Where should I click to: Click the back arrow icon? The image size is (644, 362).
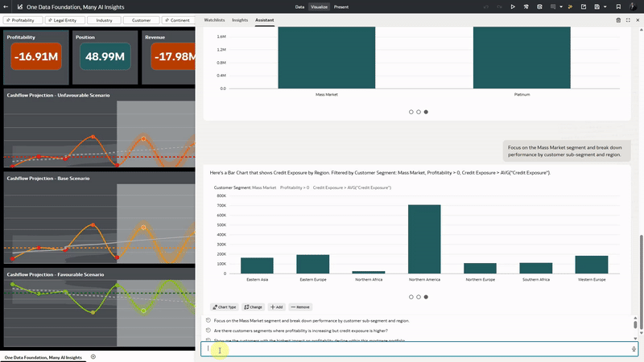click(6, 7)
